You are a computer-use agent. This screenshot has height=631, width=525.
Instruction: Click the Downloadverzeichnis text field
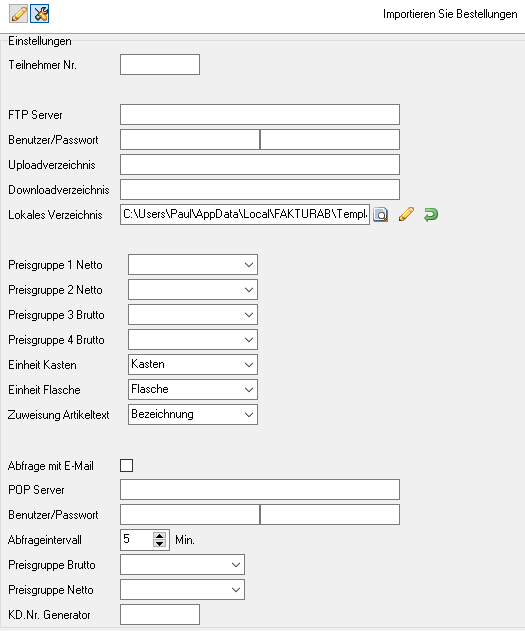point(260,190)
